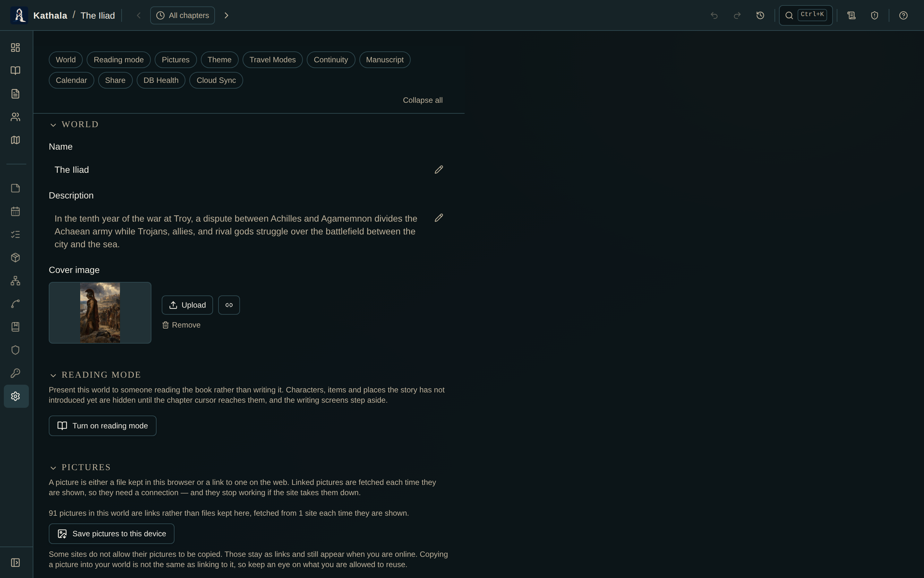Click the cover image thumbnail

(x=100, y=313)
